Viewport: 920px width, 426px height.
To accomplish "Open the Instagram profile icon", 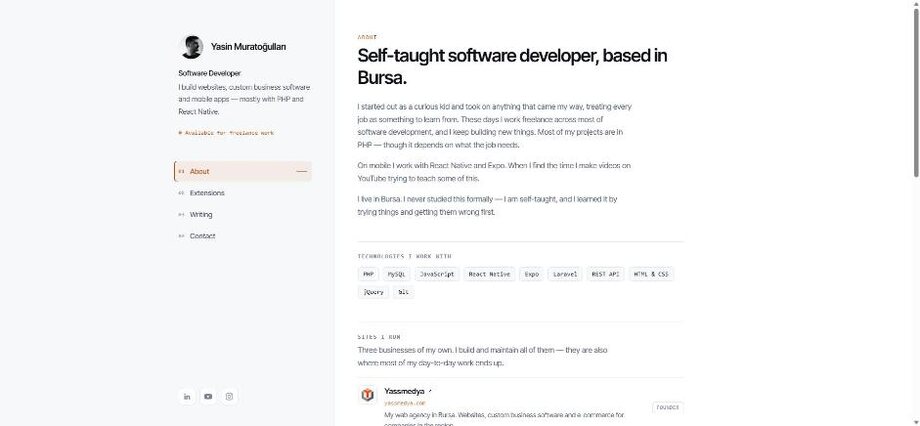I will 229,396.
